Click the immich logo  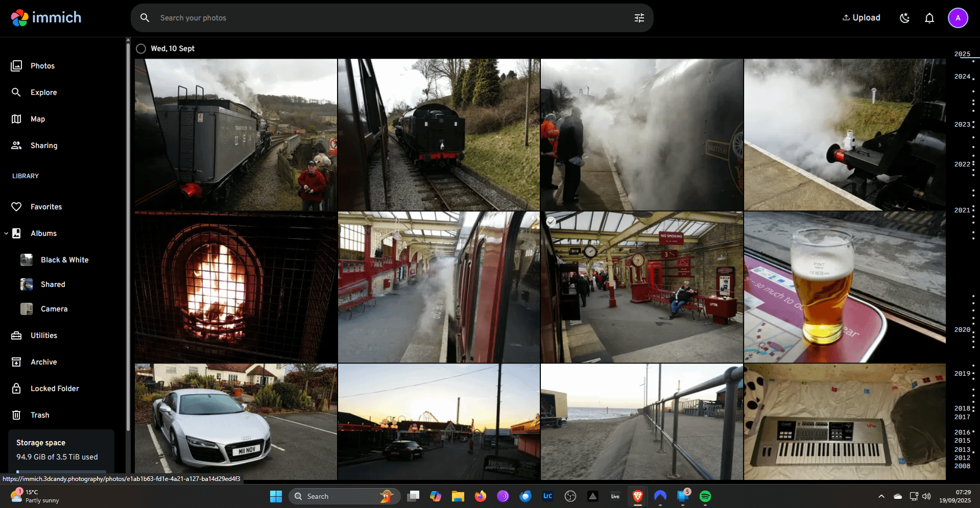tap(46, 18)
